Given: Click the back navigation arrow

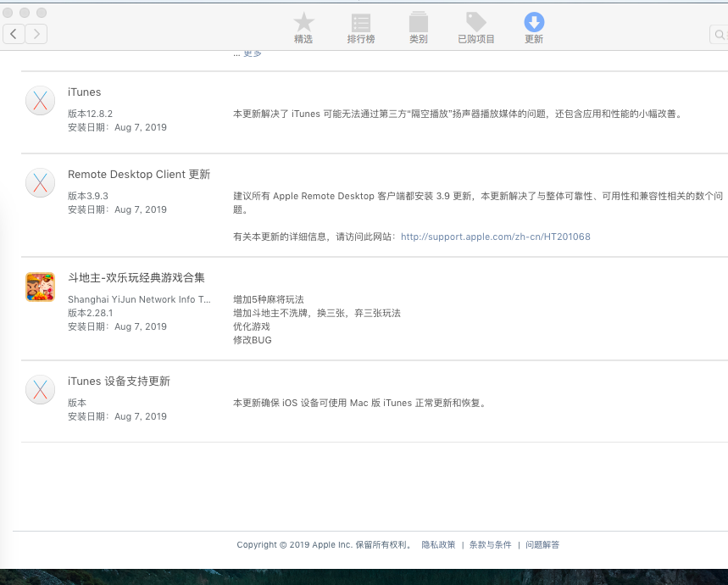Looking at the screenshot, I should tap(14, 34).
